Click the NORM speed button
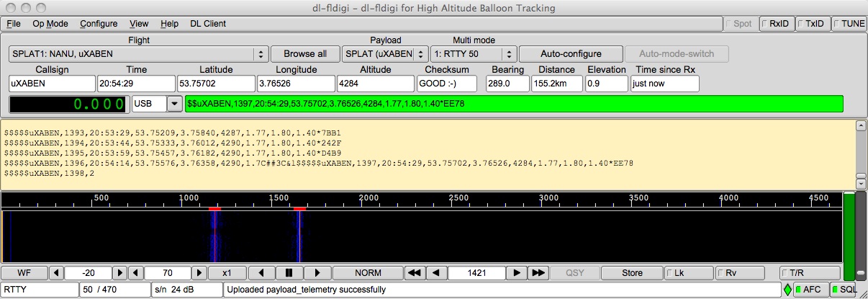Viewport: 868px width, 299px height. pyautogui.click(x=367, y=273)
